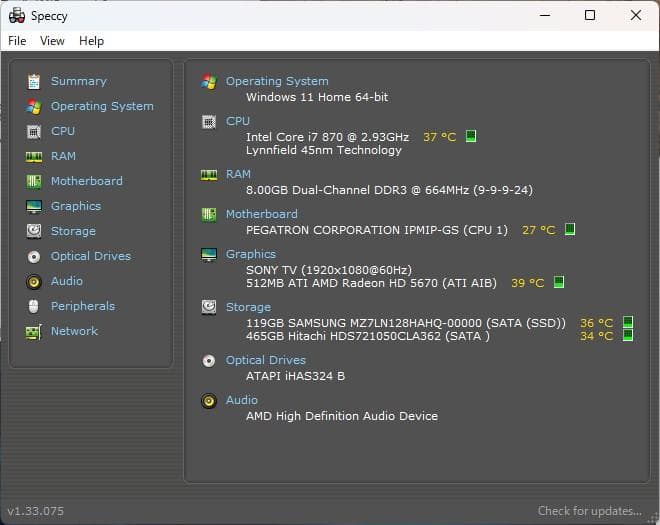
Task: Click the Intel Core i7 870 text
Action: coord(327,137)
